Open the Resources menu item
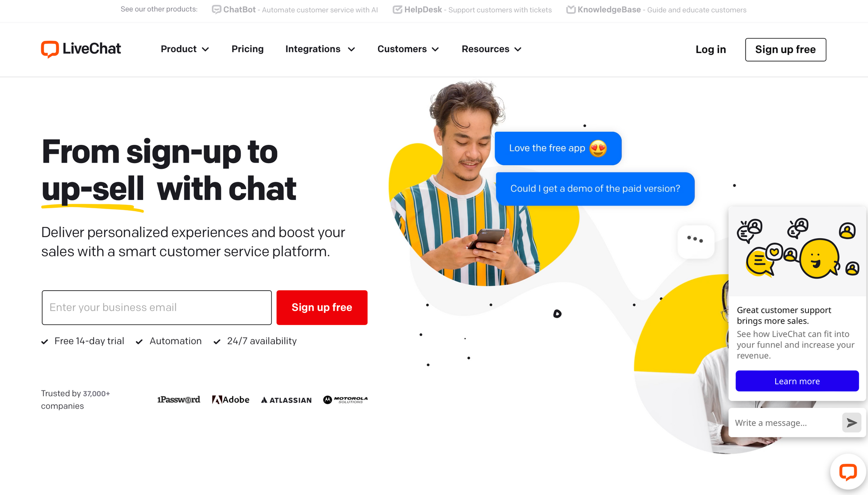Image resolution: width=868 pixels, height=495 pixels. click(x=492, y=49)
